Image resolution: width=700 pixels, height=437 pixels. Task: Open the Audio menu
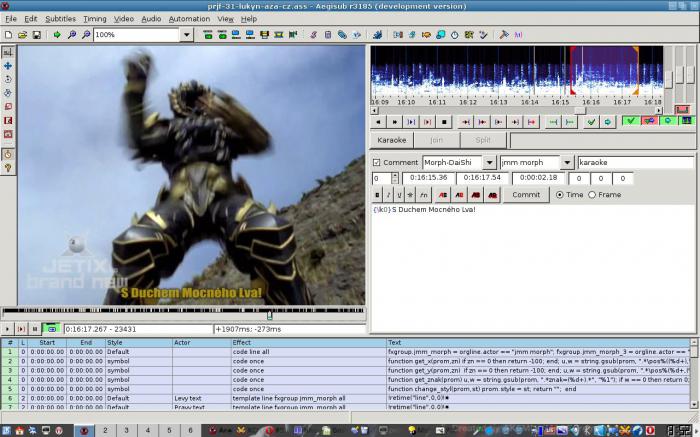(x=151, y=19)
